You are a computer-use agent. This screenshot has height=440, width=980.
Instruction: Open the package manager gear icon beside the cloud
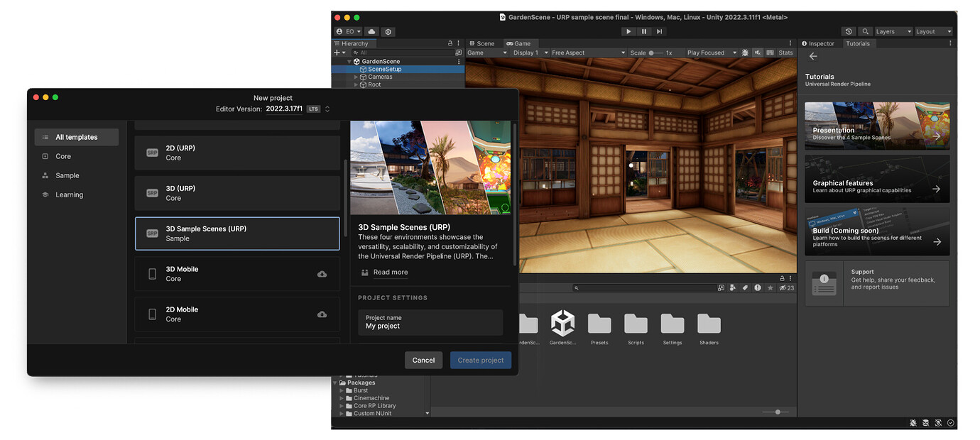tap(388, 31)
